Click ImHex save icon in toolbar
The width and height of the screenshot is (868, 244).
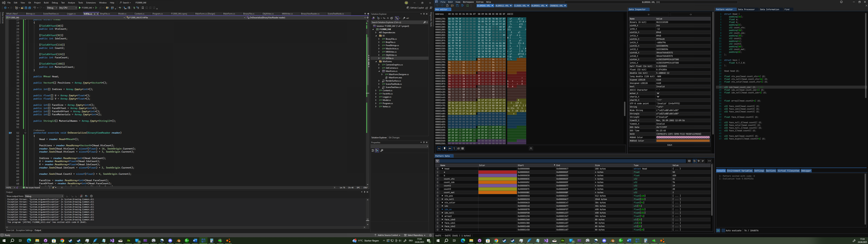pyautogui.click(x=457, y=6)
